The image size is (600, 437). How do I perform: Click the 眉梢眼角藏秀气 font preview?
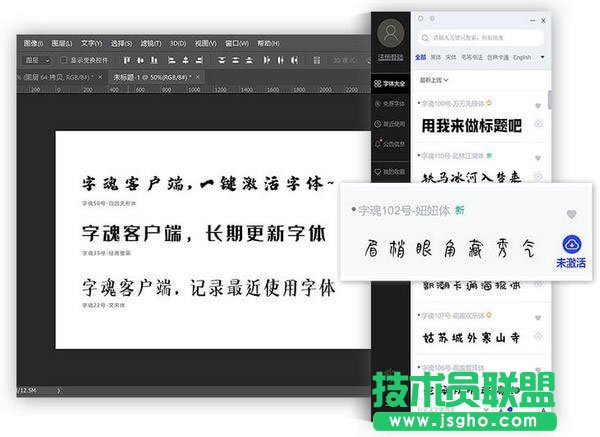tap(449, 249)
